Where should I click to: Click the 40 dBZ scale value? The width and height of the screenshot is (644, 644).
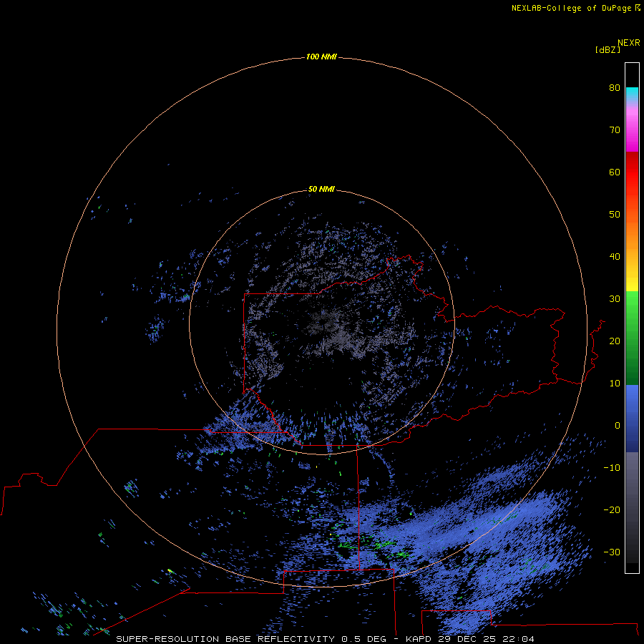click(615, 257)
